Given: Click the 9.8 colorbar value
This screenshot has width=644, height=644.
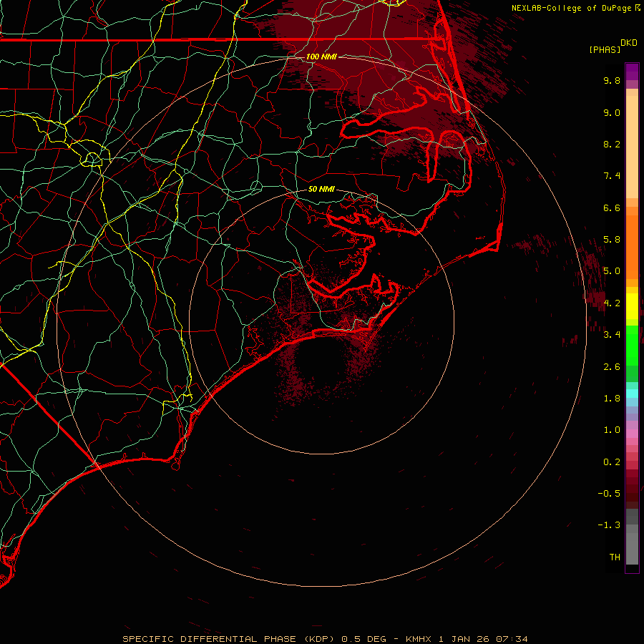Looking at the screenshot, I should [612, 80].
